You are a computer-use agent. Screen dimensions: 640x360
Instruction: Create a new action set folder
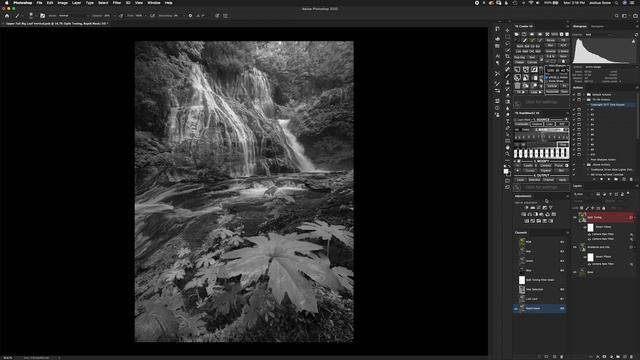[616, 179]
